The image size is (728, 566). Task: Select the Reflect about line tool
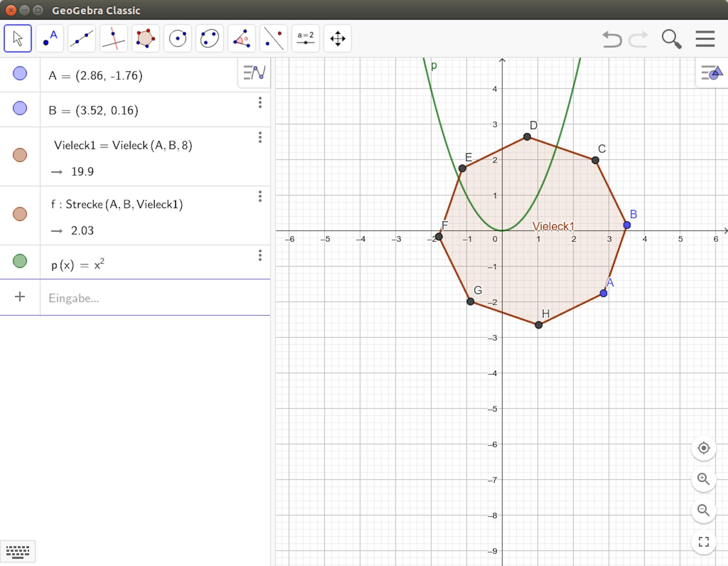(274, 38)
